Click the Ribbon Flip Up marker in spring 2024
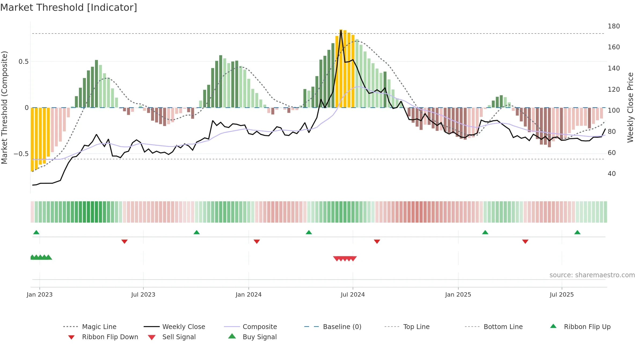 [309, 232]
